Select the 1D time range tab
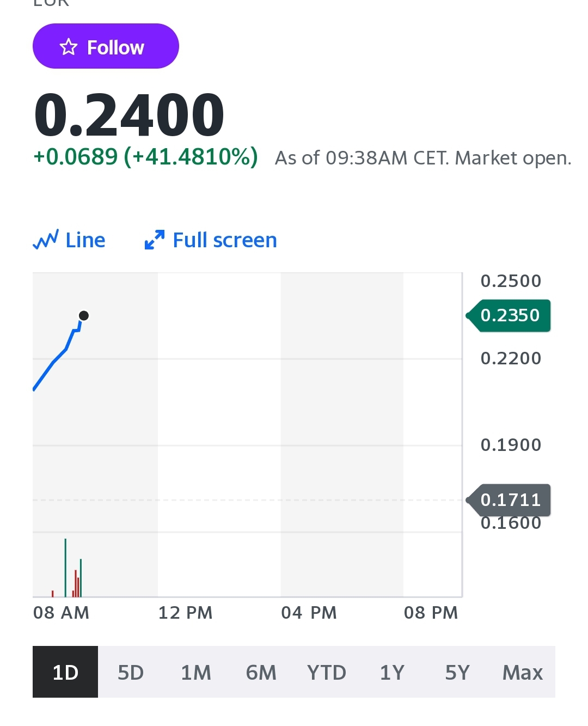588x726 pixels. (x=65, y=672)
